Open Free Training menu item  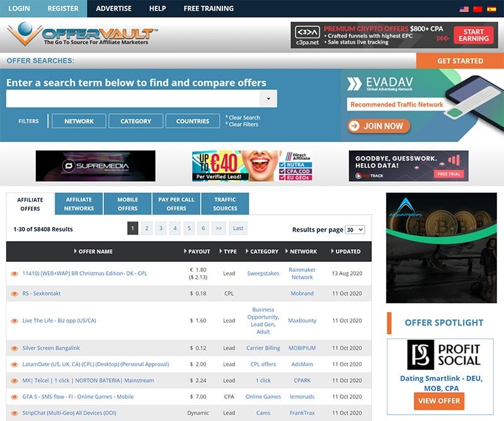coord(209,8)
